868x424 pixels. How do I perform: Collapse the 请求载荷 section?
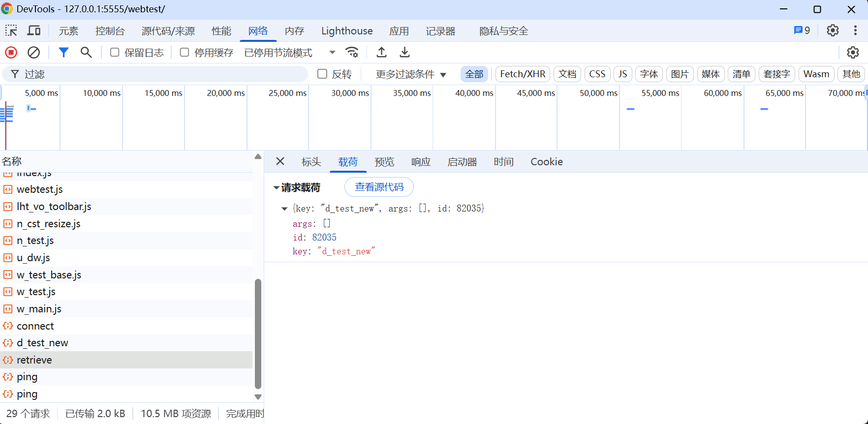(277, 188)
